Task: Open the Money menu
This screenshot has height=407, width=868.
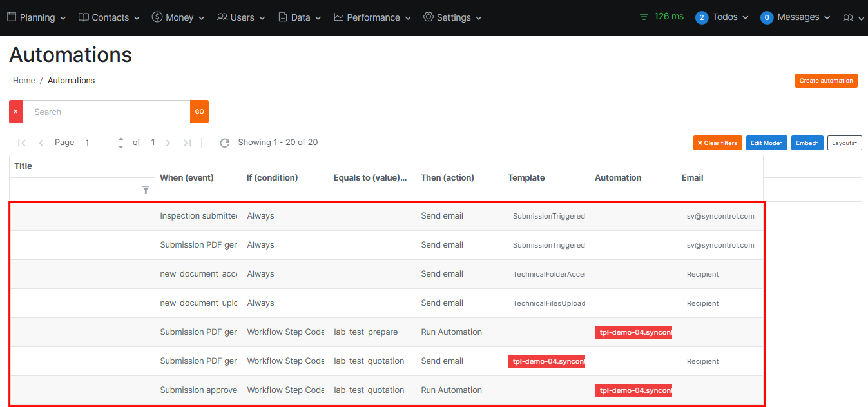Action: (x=178, y=17)
